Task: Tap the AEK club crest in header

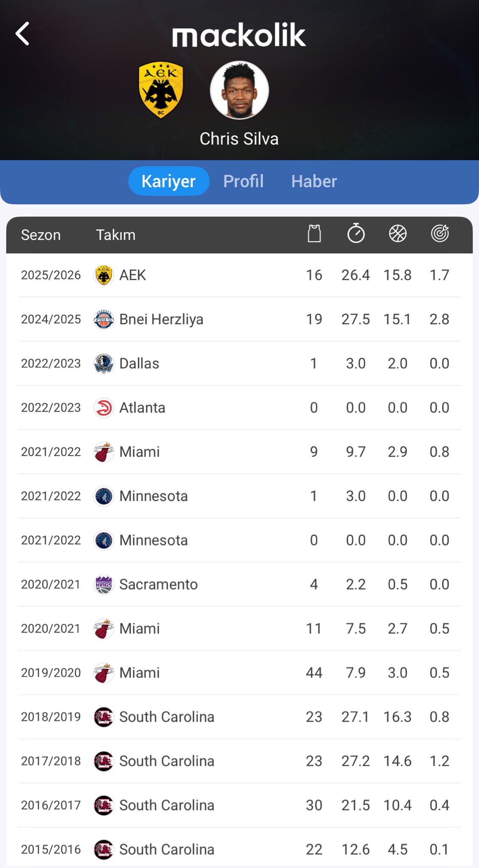Action: (161, 90)
